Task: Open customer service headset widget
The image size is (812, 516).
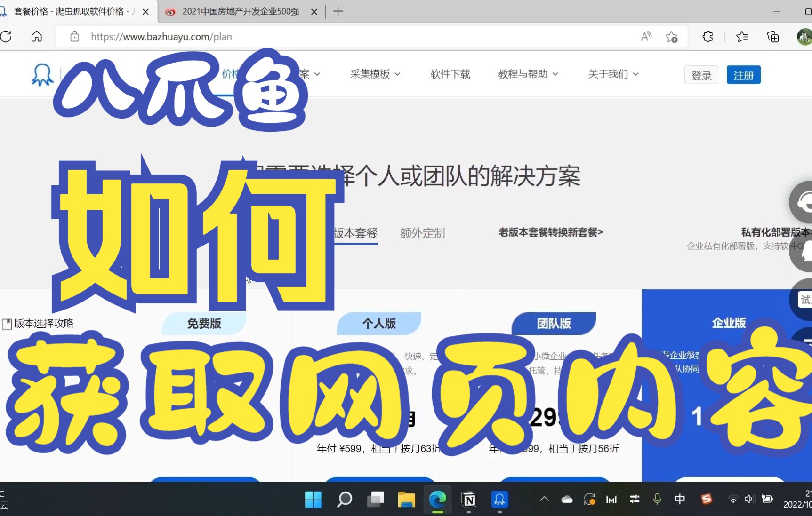Action: click(802, 202)
